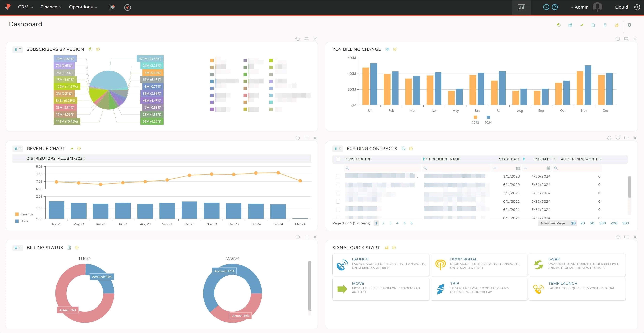Click the Distributor column search field
Viewport: 644px width, 333px height.
point(382,168)
